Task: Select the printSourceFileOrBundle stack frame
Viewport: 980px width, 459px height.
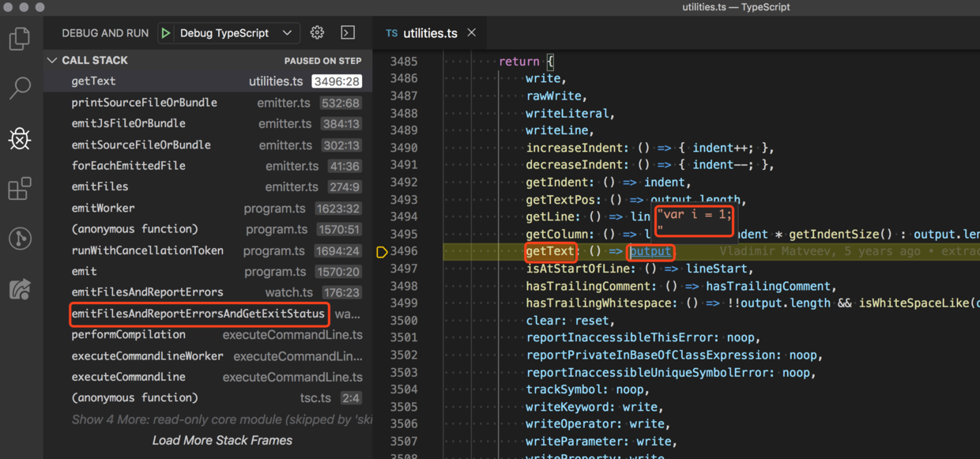Action: [208, 102]
